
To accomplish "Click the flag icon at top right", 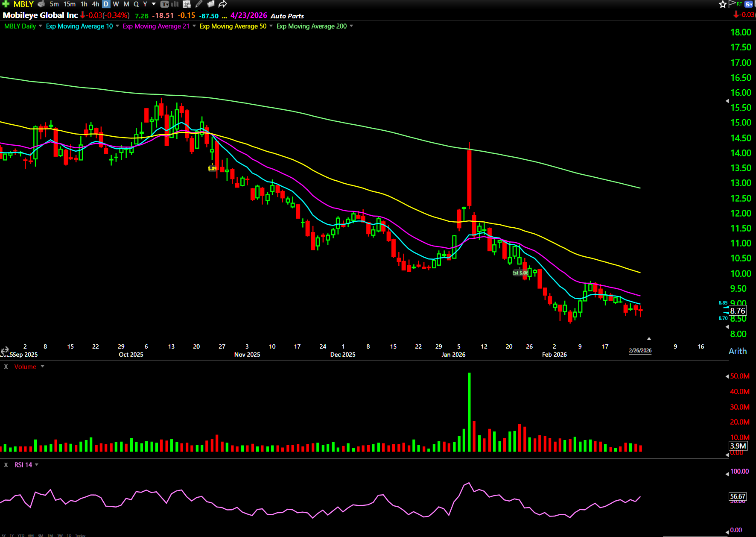I will [x=732, y=4].
